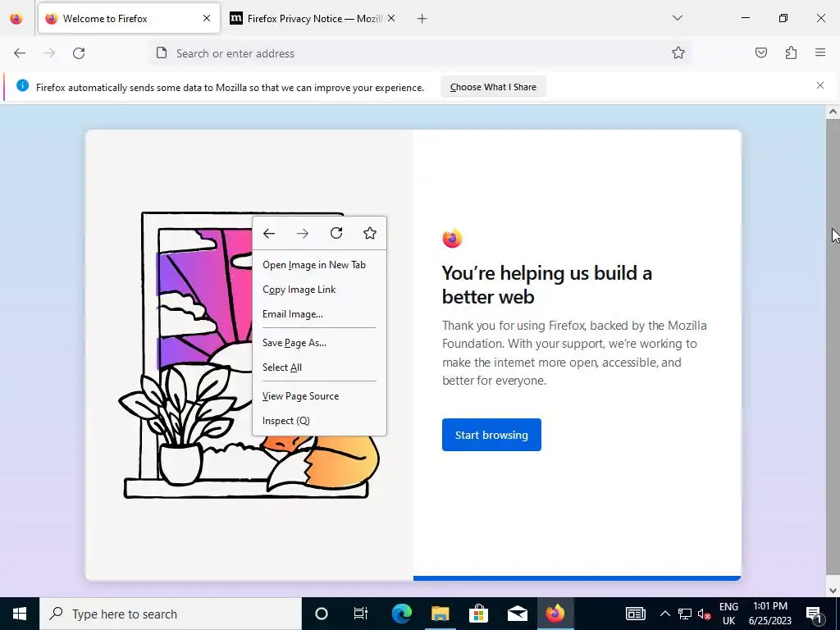Open the clock showing 1:01 PM

(x=769, y=614)
